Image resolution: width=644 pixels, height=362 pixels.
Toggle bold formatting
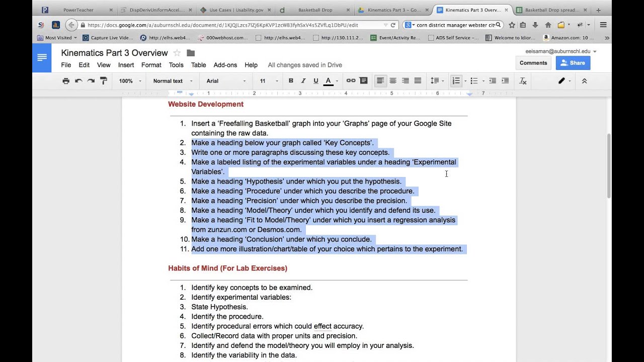click(x=291, y=81)
